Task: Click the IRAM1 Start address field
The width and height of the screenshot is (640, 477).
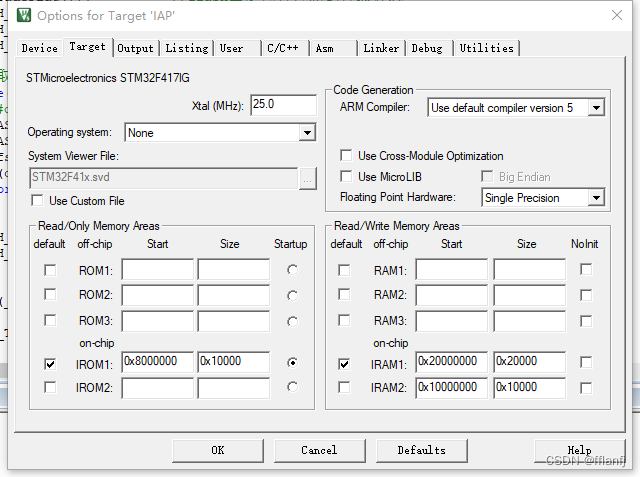Action: pos(452,362)
